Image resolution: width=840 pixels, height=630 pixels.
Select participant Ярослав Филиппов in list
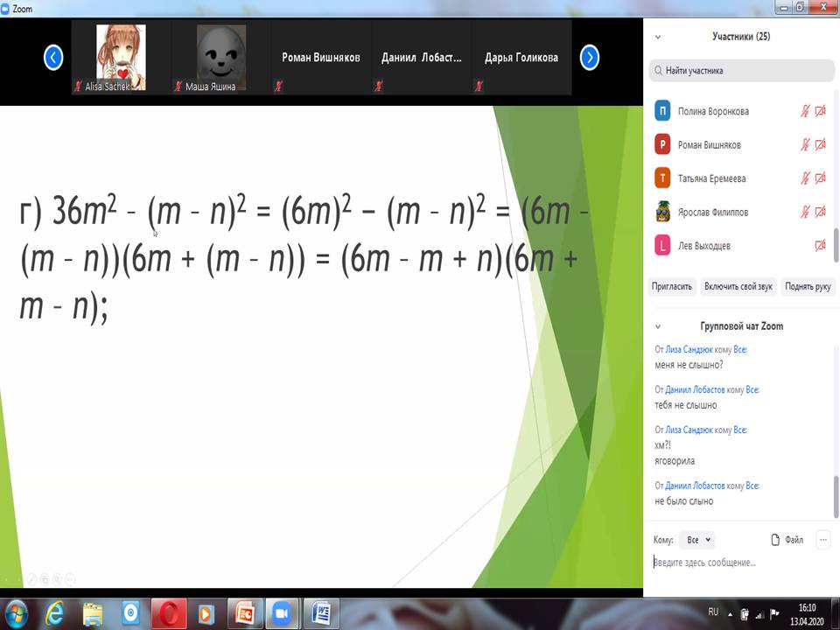712,212
